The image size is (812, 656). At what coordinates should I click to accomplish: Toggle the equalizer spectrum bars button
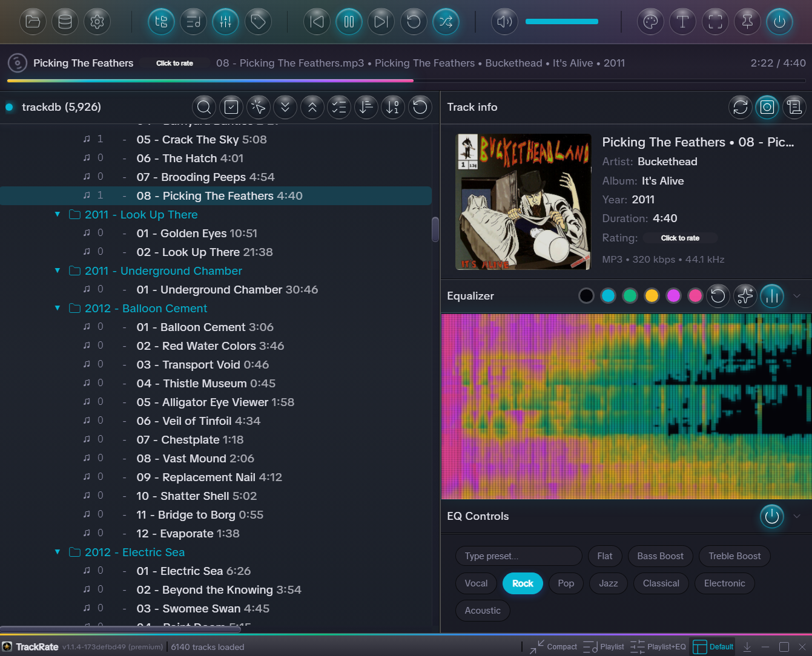[771, 296]
